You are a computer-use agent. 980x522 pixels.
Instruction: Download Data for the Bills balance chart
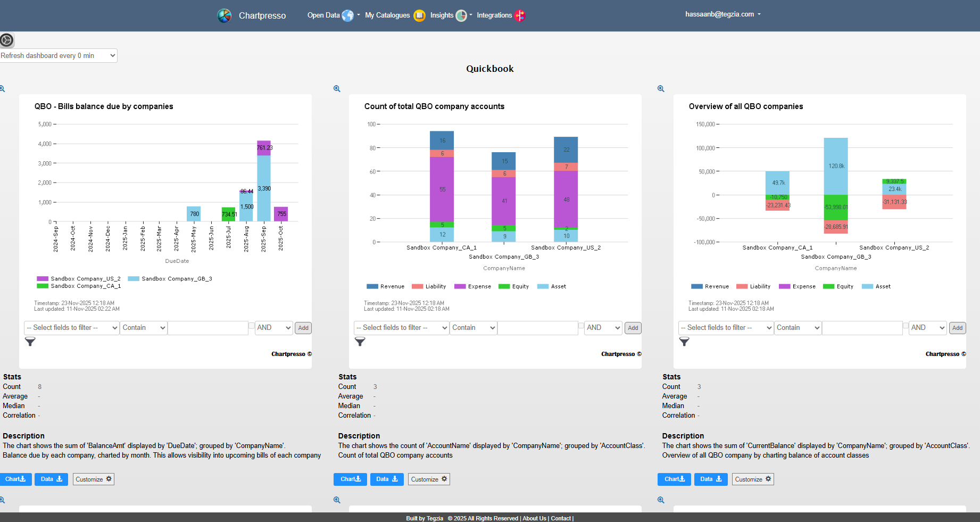tap(51, 479)
